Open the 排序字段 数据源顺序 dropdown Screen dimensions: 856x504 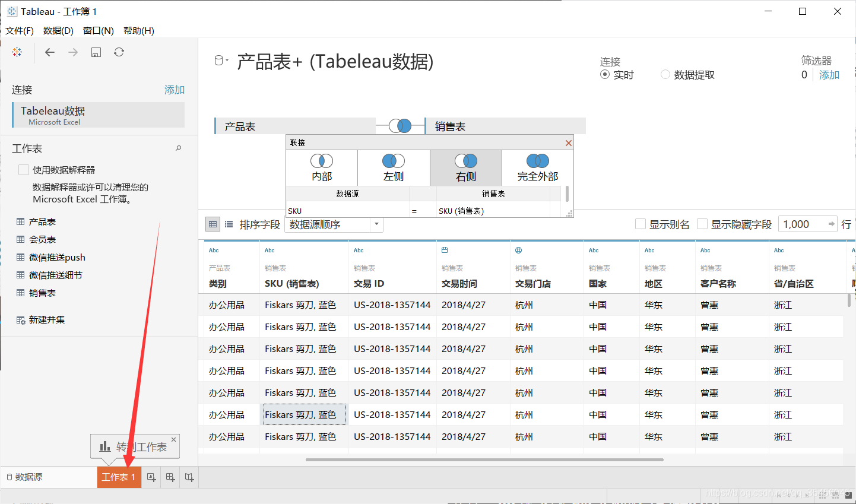(334, 224)
